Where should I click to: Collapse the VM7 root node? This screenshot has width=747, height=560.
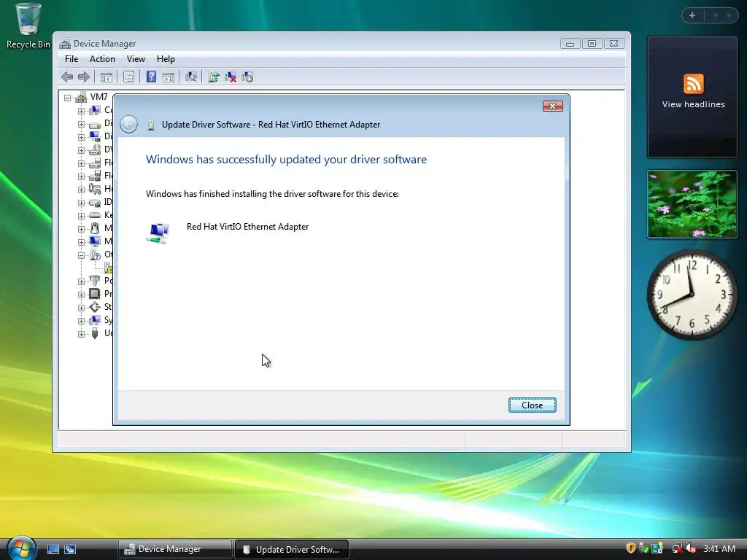tap(68, 98)
